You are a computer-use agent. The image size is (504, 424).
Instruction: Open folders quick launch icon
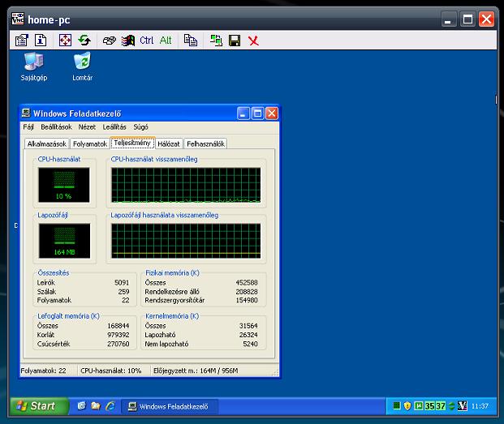pyautogui.click(x=96, y=406)
